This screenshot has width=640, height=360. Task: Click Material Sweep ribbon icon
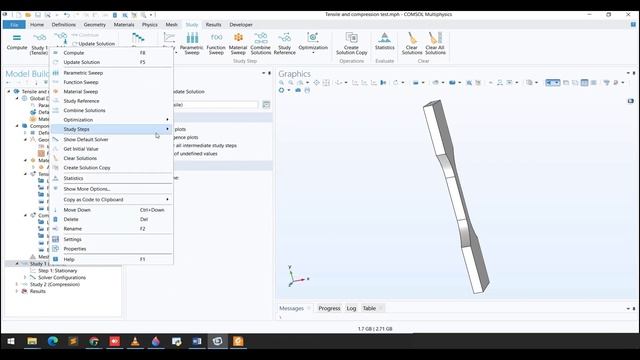coord(238,44)
